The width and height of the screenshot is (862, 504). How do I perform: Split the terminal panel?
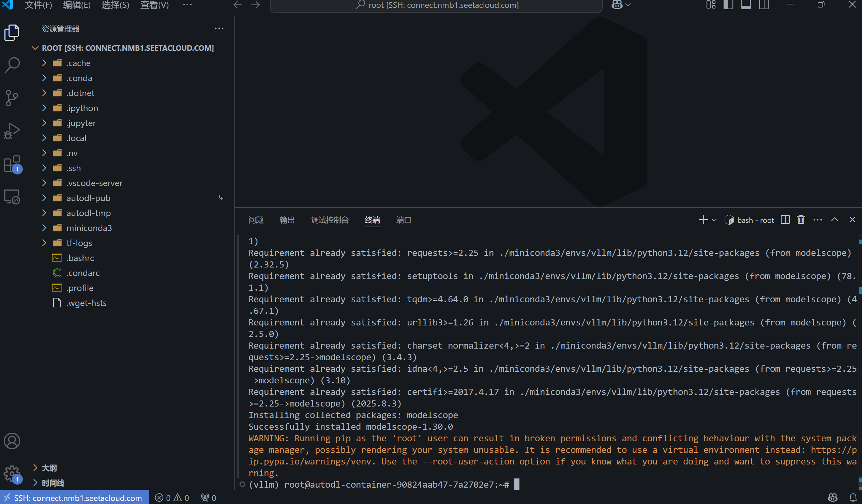(x=785, y=220)
